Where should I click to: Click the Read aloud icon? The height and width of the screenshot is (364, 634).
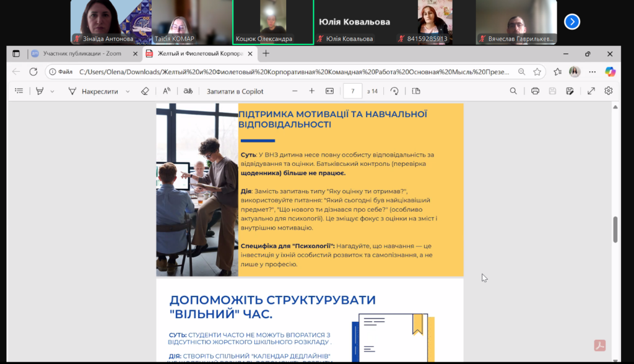click(x=167, y=91)
